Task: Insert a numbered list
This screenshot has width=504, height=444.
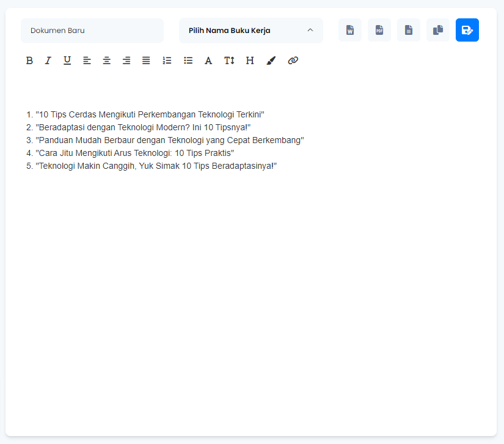Action: point(167,61)
